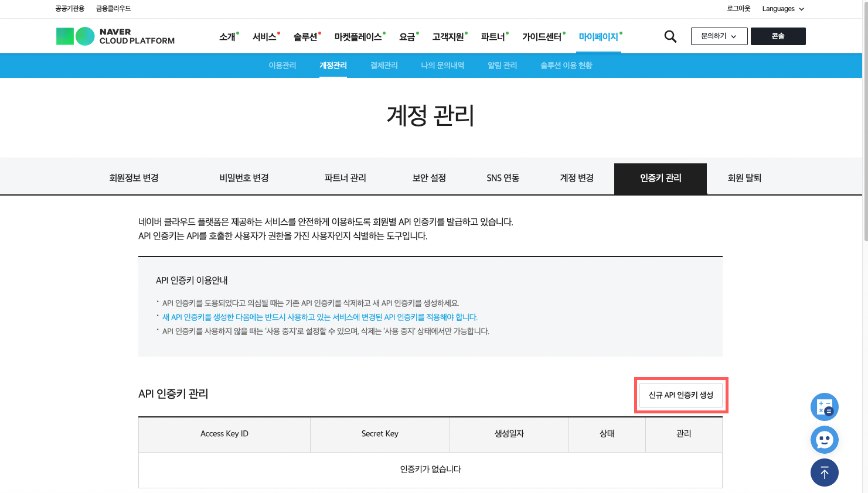
Task: Open the 문의하기 dropdown button
Action: click(719, 36)
